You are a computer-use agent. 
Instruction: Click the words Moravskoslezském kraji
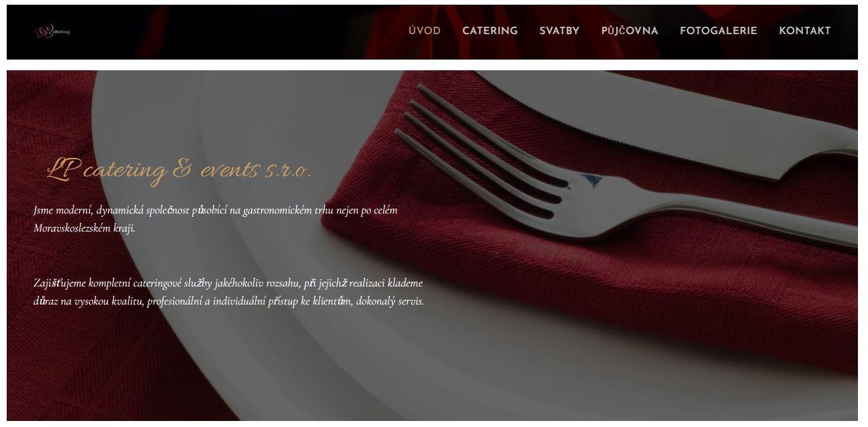(84, 228)
